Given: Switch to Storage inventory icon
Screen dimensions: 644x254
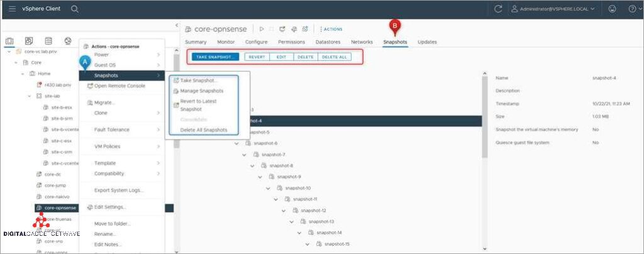Looking at the screenshot, I should tap(48, 41).
